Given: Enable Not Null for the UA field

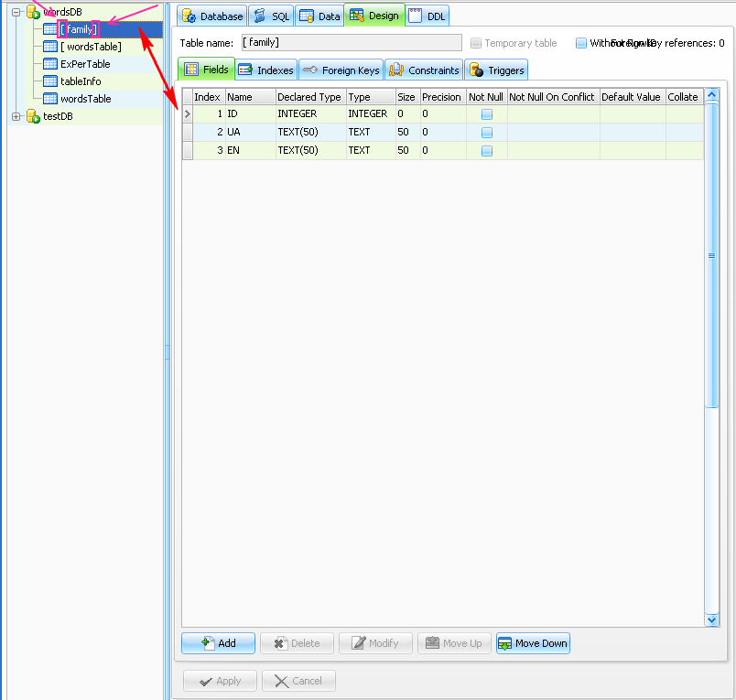Looking at the screenshot, I should coord(487,133).
